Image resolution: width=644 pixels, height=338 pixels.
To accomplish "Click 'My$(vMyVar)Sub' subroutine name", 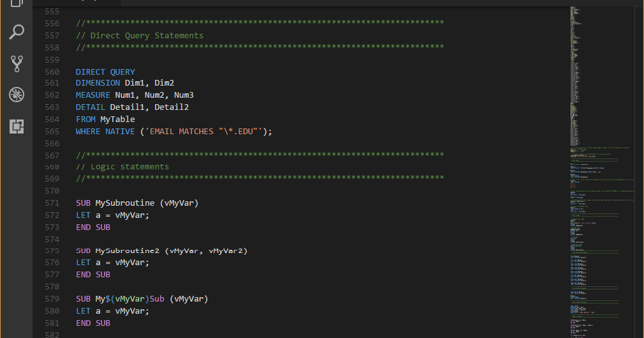I will point(130,299).
